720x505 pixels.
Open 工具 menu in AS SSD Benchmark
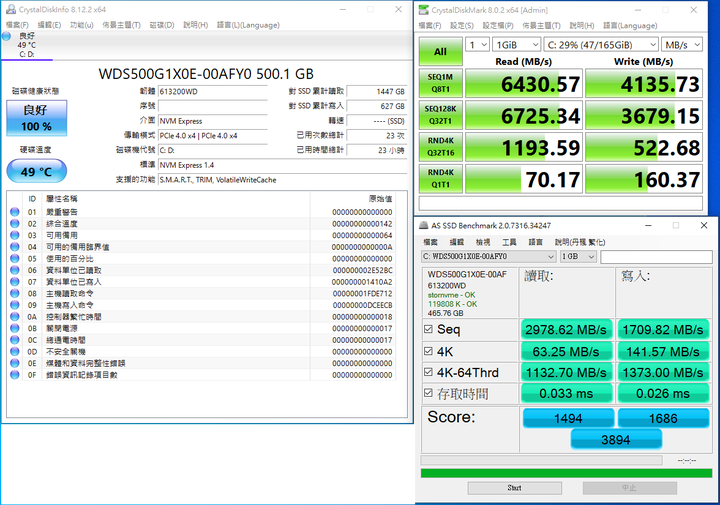coord(509,242)
